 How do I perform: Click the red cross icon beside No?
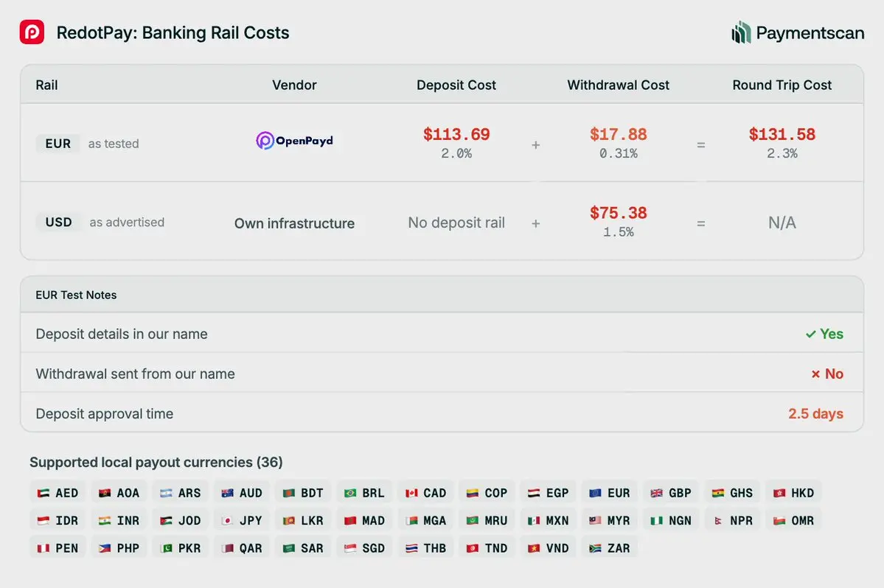[x=815, y=374]
